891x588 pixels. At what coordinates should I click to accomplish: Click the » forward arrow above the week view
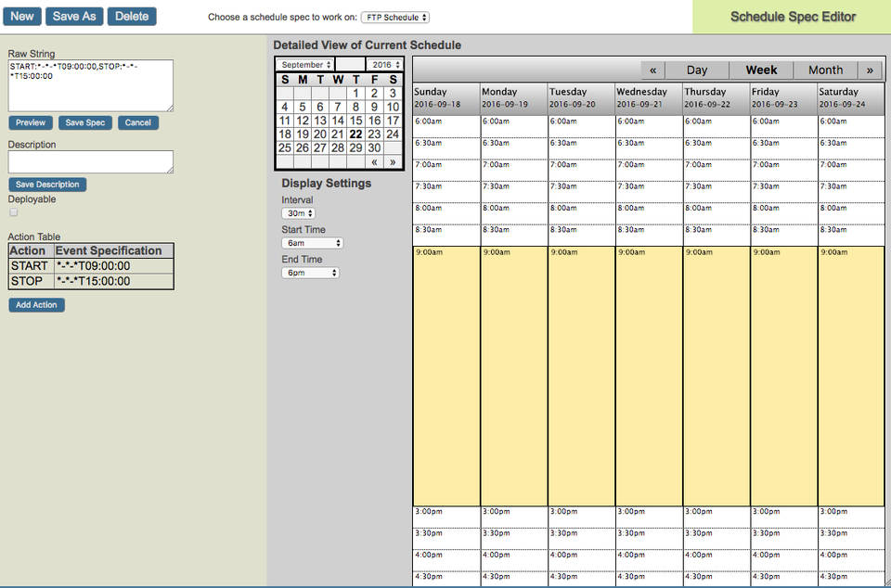tap(870, 70)
